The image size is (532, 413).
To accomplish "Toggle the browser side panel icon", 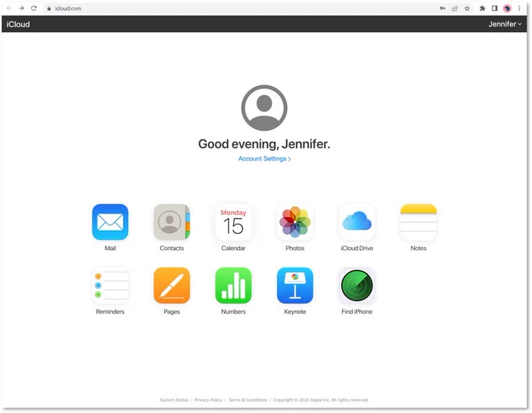I will point(494,9).
